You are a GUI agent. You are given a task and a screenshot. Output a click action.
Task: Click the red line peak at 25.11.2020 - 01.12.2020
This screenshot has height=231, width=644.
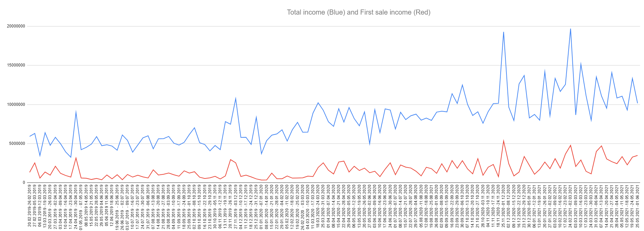coord(503,141)
